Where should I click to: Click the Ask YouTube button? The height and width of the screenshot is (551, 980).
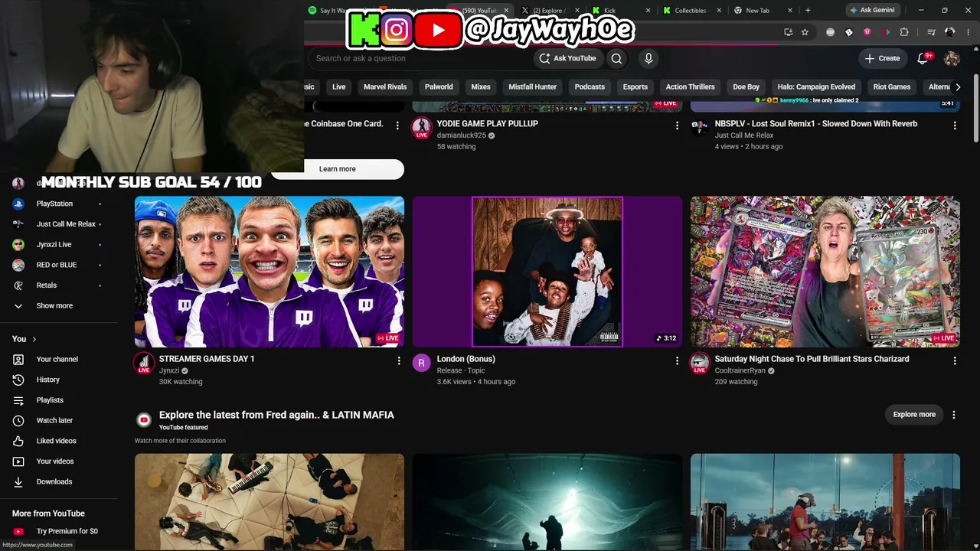tap(567, 58)
